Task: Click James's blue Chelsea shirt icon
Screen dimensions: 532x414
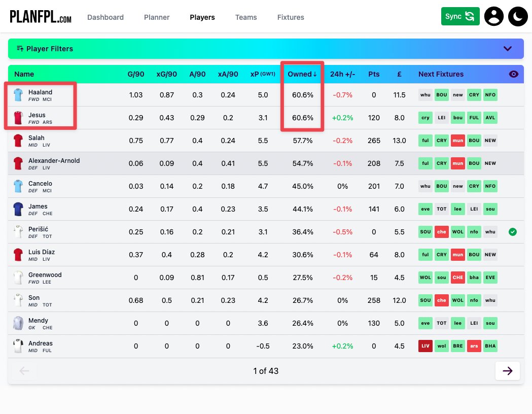Action: point(18,209)
